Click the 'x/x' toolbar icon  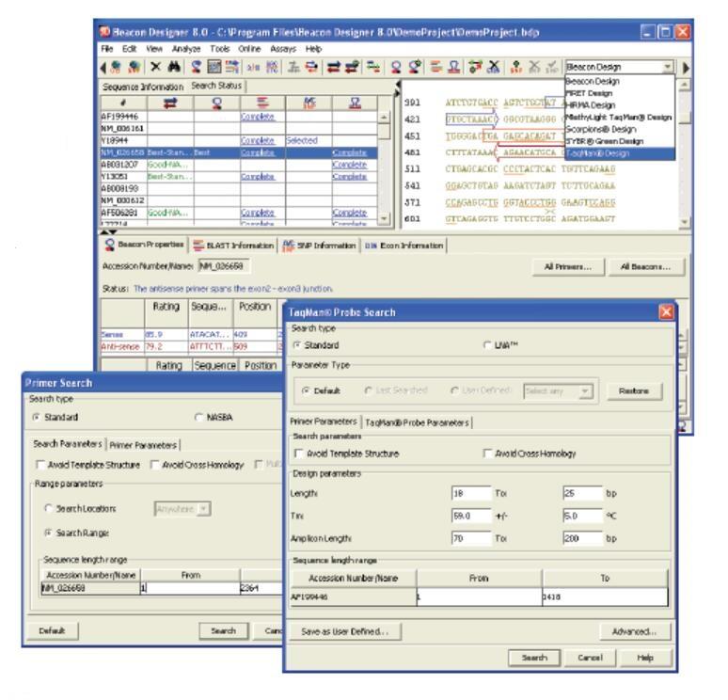point(253,68)
